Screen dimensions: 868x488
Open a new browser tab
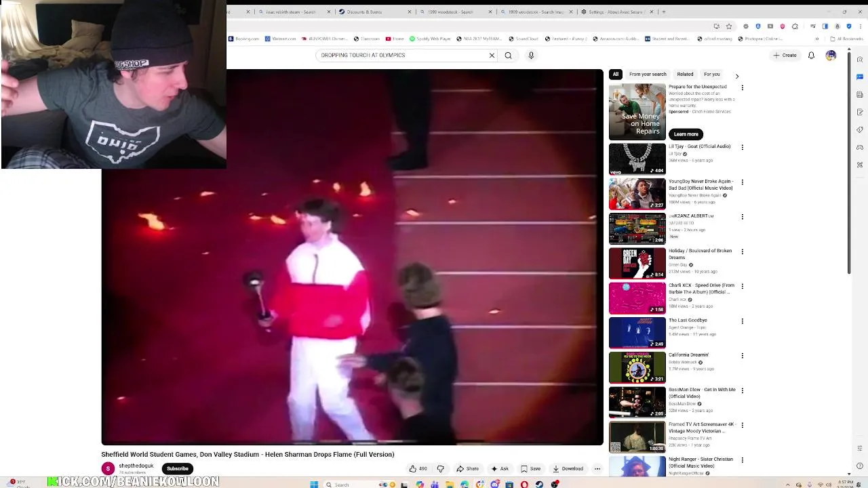(x=664, y=12)
